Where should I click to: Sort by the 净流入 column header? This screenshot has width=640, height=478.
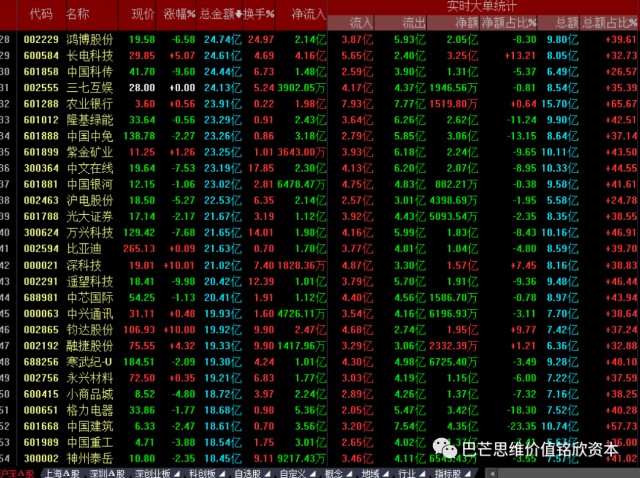[x=309, y=14]
